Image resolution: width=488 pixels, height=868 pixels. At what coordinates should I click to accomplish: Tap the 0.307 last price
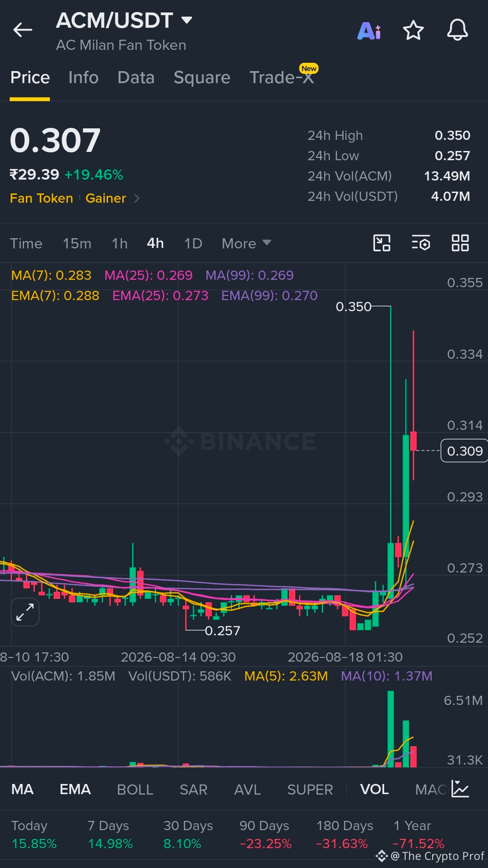coord(55,140)
